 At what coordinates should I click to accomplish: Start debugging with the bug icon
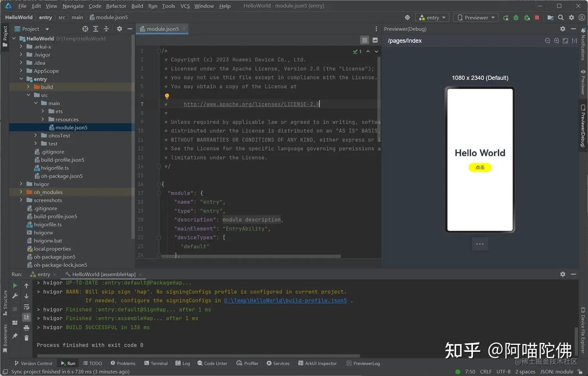tap(516, 18)
